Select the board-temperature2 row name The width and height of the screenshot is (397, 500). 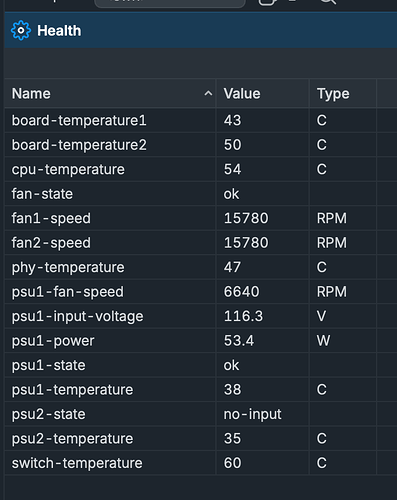click(x=79, y=145)
